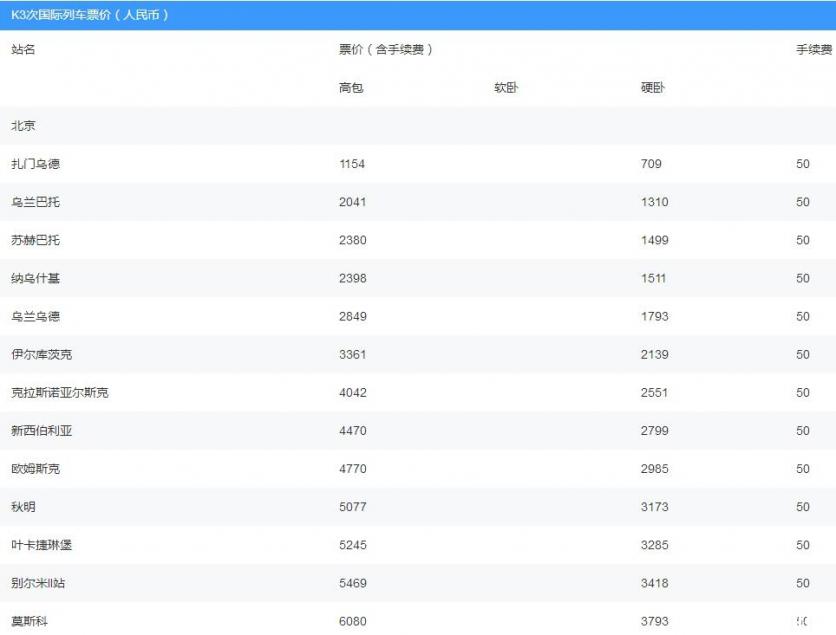Click the 乌兰乌德 station name

tap(36, 316)
